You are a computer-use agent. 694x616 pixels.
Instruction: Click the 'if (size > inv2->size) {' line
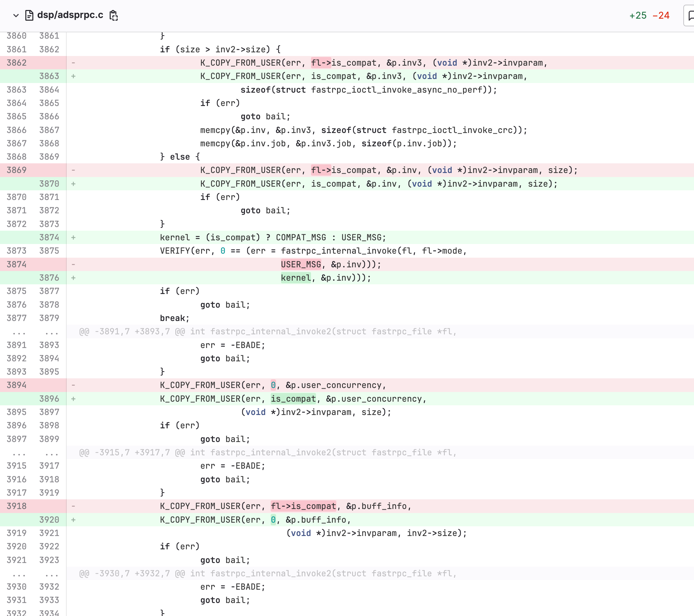(x=220, y=50)
